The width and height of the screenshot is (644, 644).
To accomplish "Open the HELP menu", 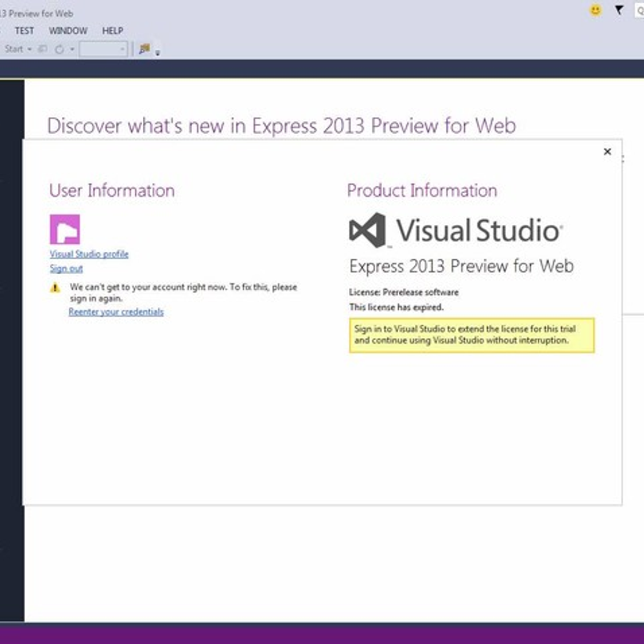I will (113, 31).
